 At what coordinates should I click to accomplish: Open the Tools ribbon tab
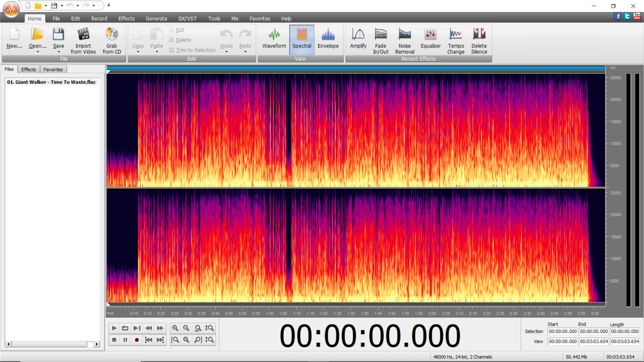(x=214, y=18)
